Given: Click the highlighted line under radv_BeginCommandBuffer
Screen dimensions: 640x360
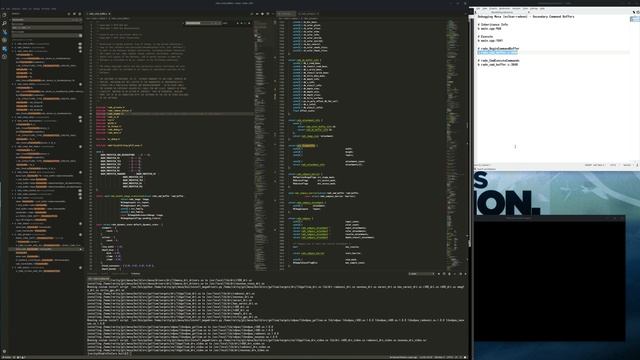Looking at the screenshot, I should click(498, 52).
